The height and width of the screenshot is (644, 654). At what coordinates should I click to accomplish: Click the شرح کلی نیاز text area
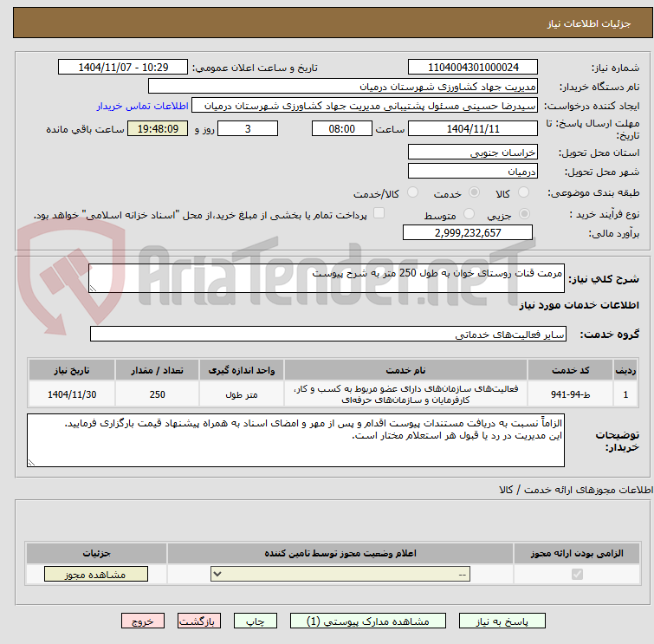pos(327,278)
